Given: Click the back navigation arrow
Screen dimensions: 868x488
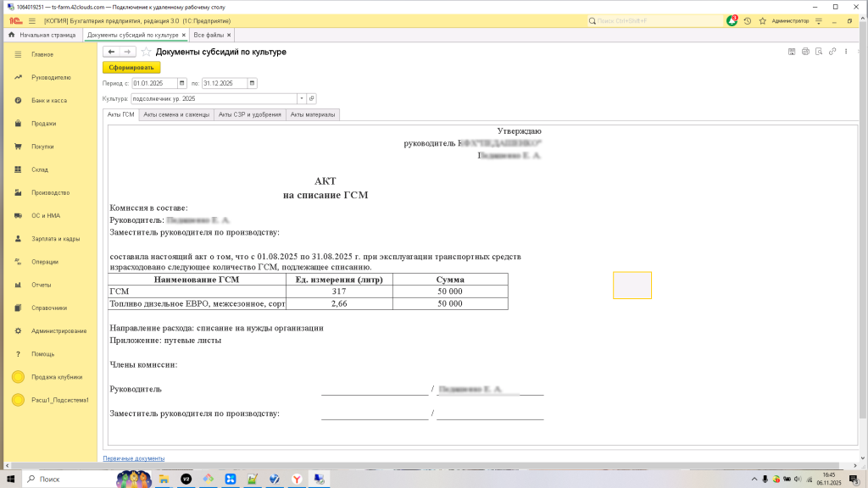Looking at the screenshot, I should tap(111, 52).
